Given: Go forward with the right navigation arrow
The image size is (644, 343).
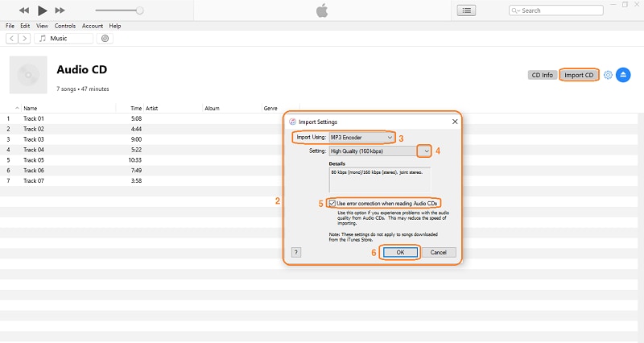Looking at the screenshot, I should coord(24,39).
